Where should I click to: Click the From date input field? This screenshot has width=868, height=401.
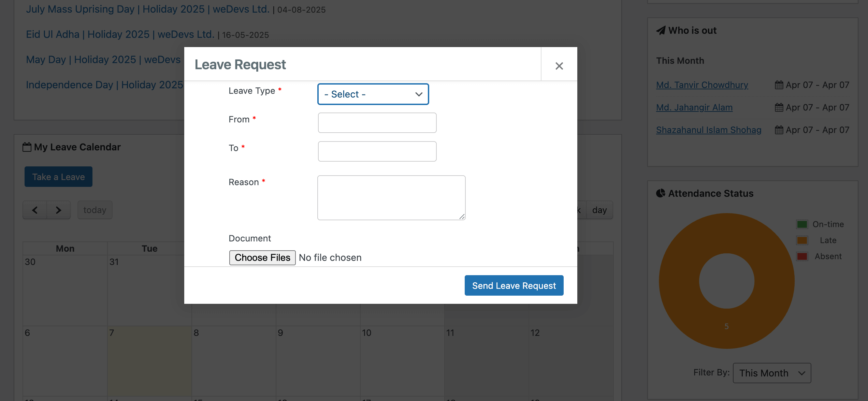(377, 122)
